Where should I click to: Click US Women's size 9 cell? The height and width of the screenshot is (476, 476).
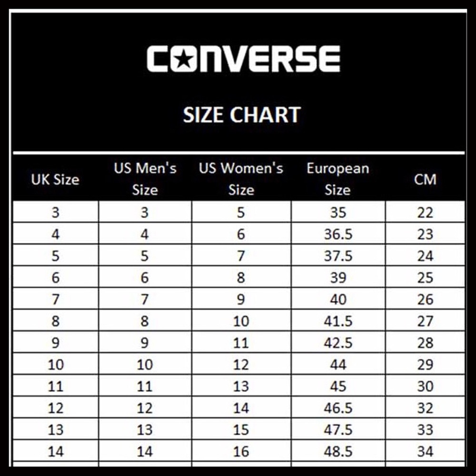point(241,299)
